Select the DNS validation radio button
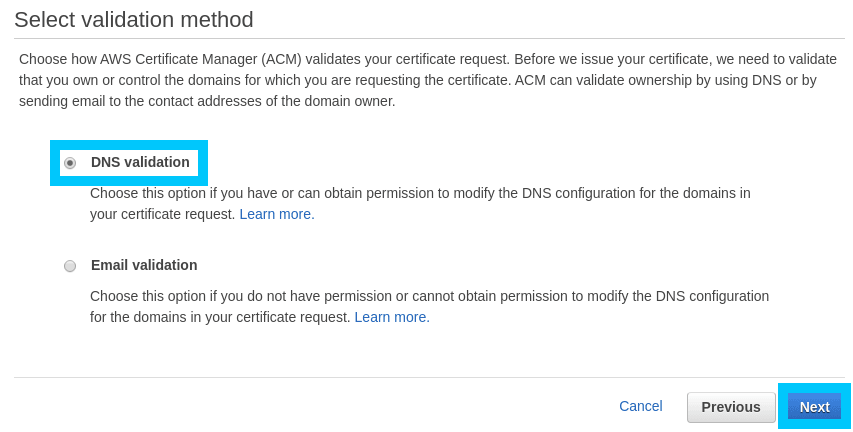This screenshot has width=853, height=432. 70,163
